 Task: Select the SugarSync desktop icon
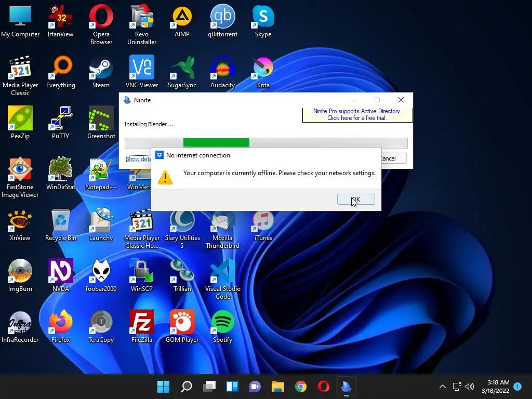182,72
